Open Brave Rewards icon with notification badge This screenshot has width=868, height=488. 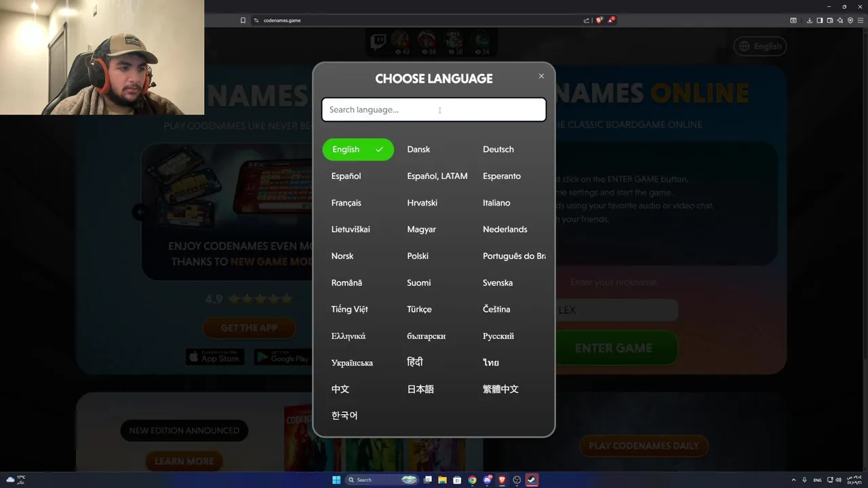pos(611,20)
